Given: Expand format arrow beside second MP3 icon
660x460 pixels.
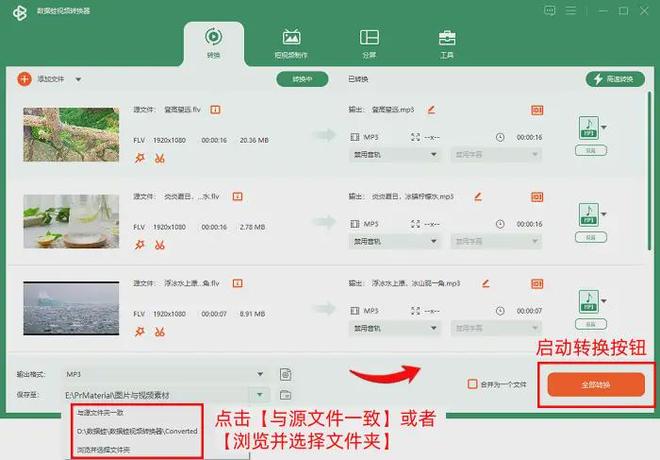Looking at the screenshot, I should click(x=604, y=214).
